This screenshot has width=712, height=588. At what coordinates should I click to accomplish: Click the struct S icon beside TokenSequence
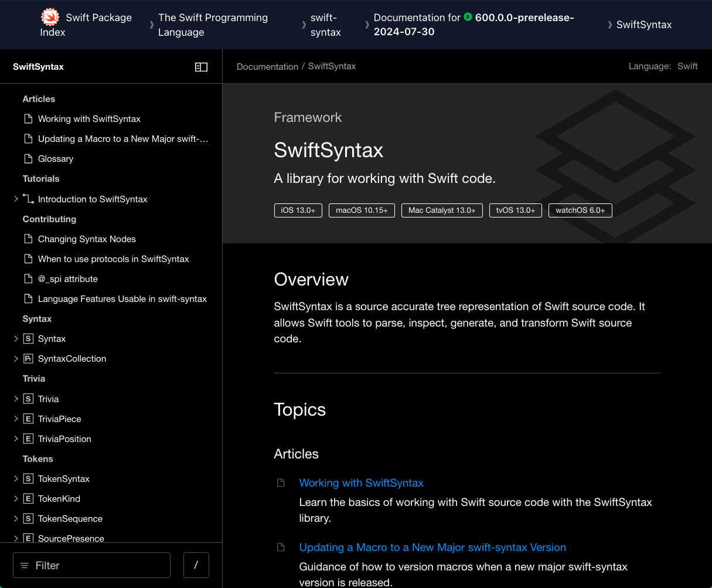[x=28, y=519]
